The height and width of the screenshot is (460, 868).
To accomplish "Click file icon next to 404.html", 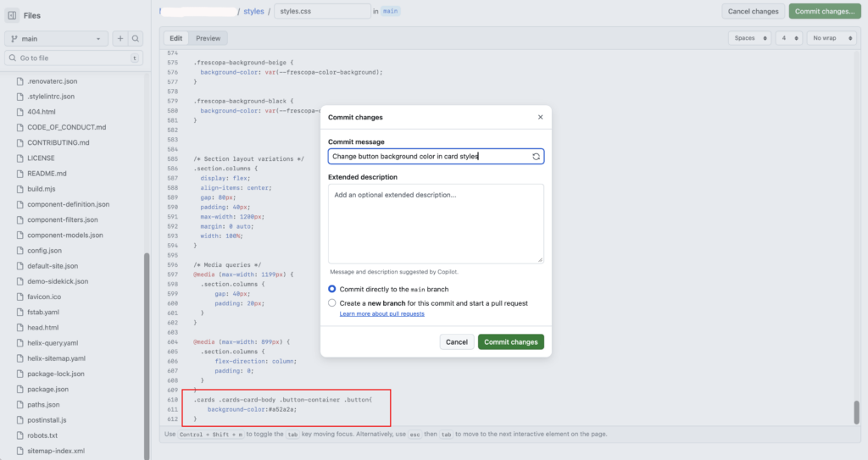I will tap(20, 112).
